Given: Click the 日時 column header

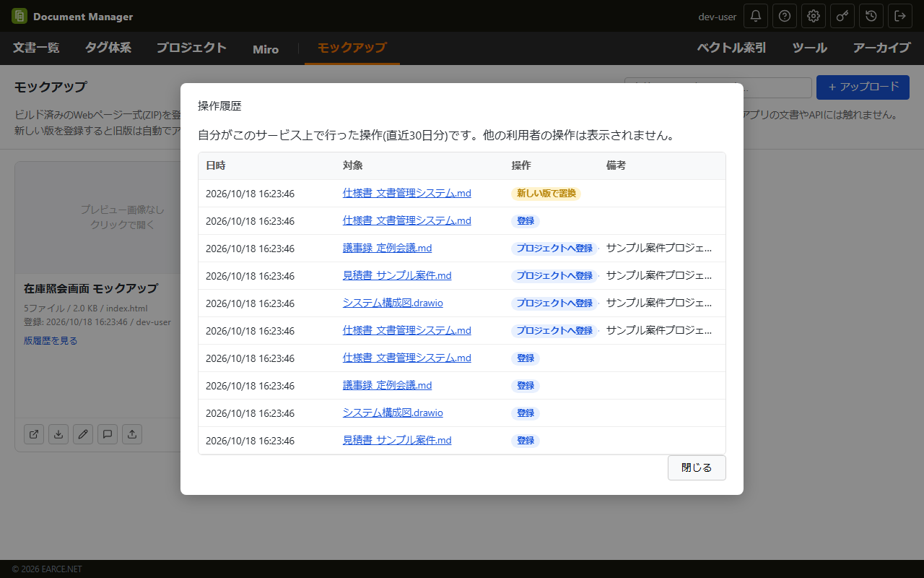Looking at the screenshot, I should tap(216, 165).
